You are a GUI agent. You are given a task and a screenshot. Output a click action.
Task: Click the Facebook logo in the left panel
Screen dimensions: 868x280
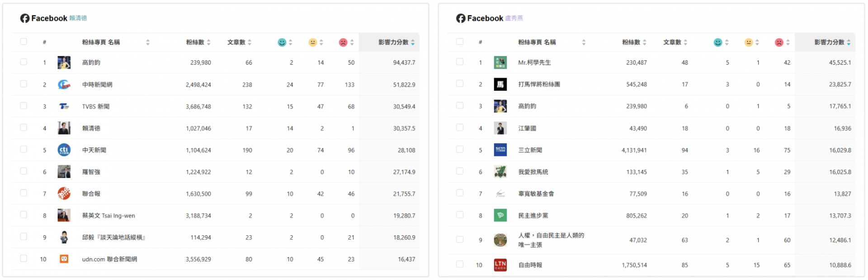click(25, 18)
